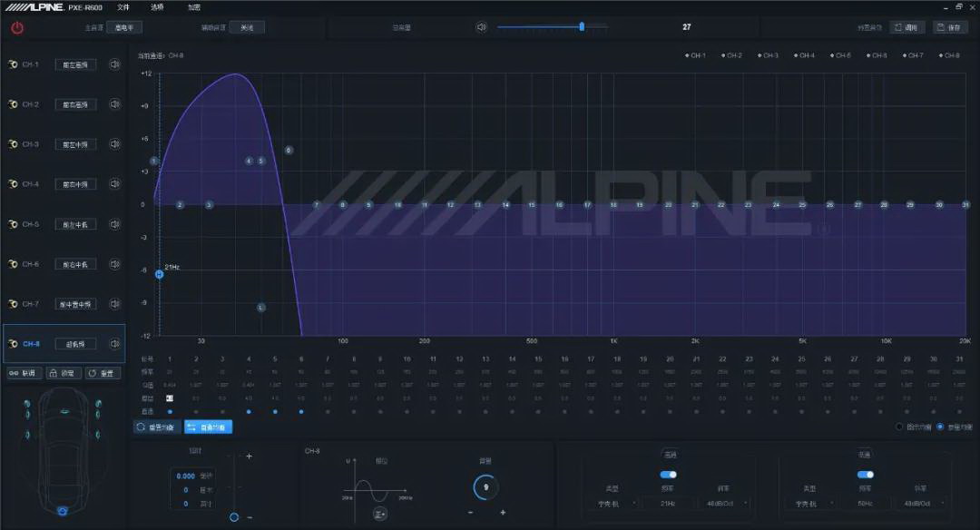Open the main source dropdown in the top bar

(x=123, y=27)
